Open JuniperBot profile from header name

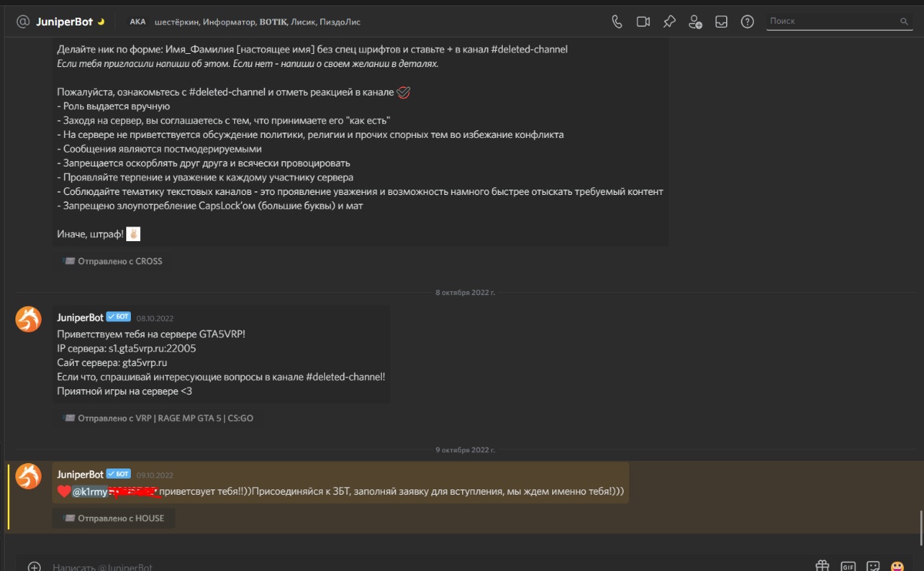[64, 22]
